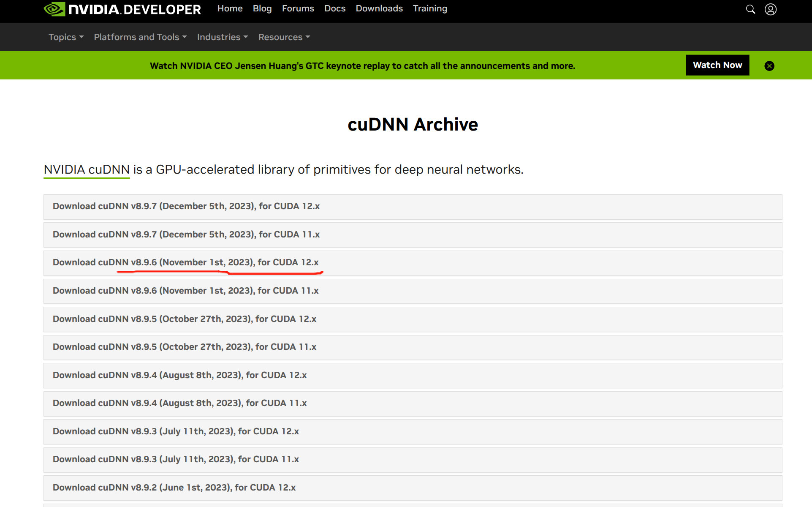Screen dimensions: 812x507
Task: Expand Platforms and Tools dropdown
Action: [140, 37]
